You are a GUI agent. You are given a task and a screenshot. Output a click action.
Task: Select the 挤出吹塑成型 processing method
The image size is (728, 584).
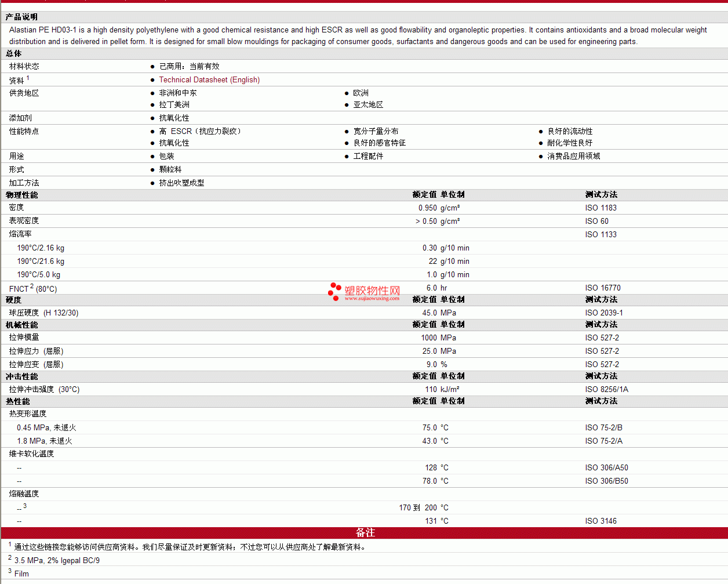[x=182, y=183]
